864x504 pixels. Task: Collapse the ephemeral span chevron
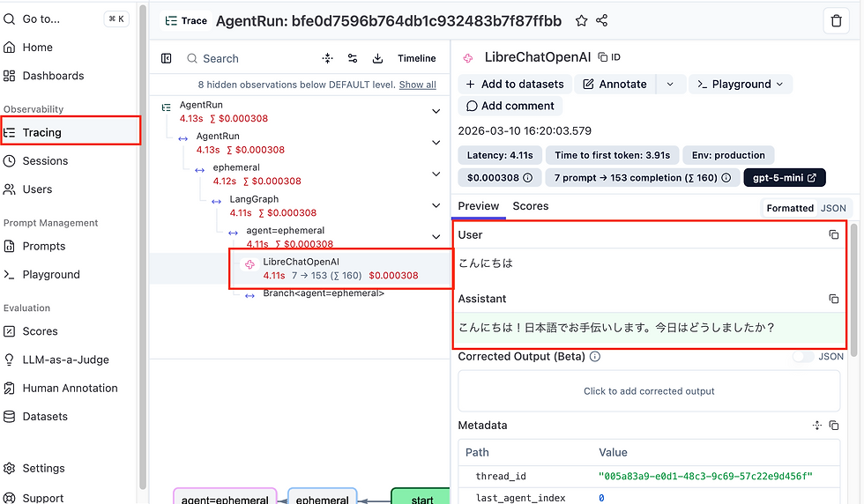436,174
